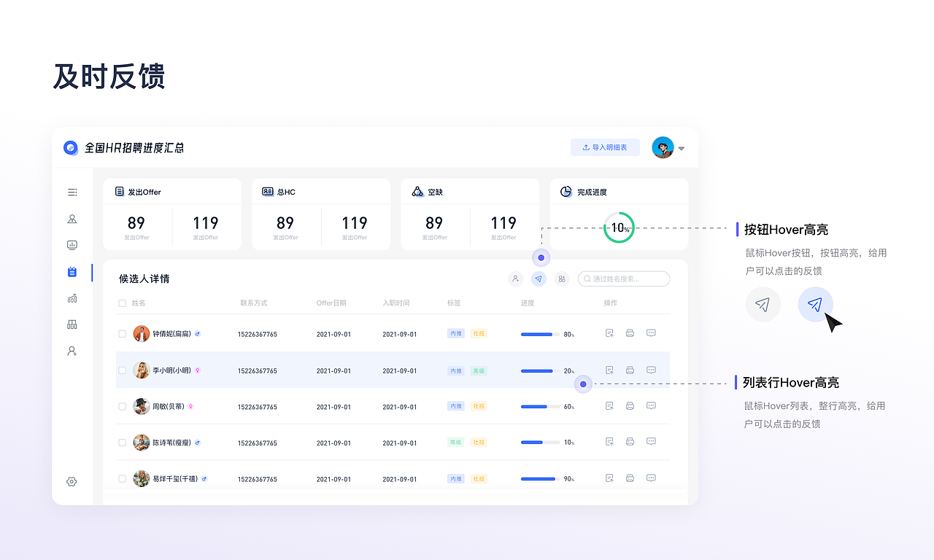Click the 进度 column header
This screenshot has width=934, height=560.
click(528, 303)
